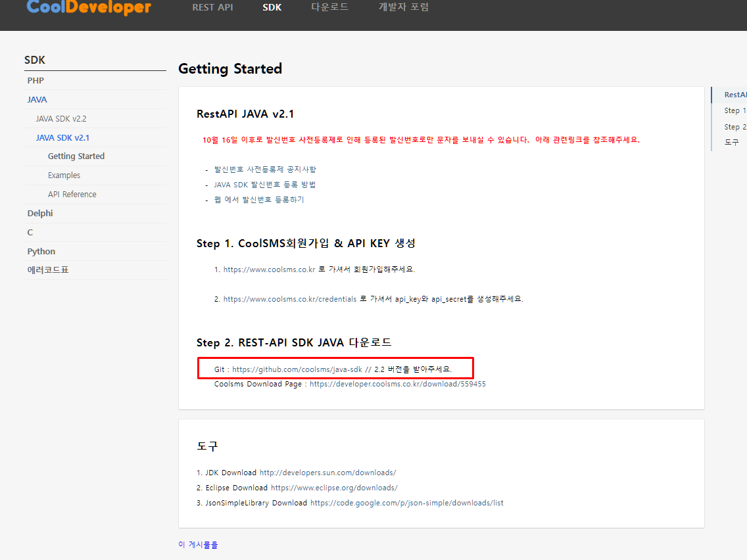Viewport: 747px width, 560px height.
Task: Click the Step 1. CoolSMS회원가입 heading
Action: pos(306,243)
